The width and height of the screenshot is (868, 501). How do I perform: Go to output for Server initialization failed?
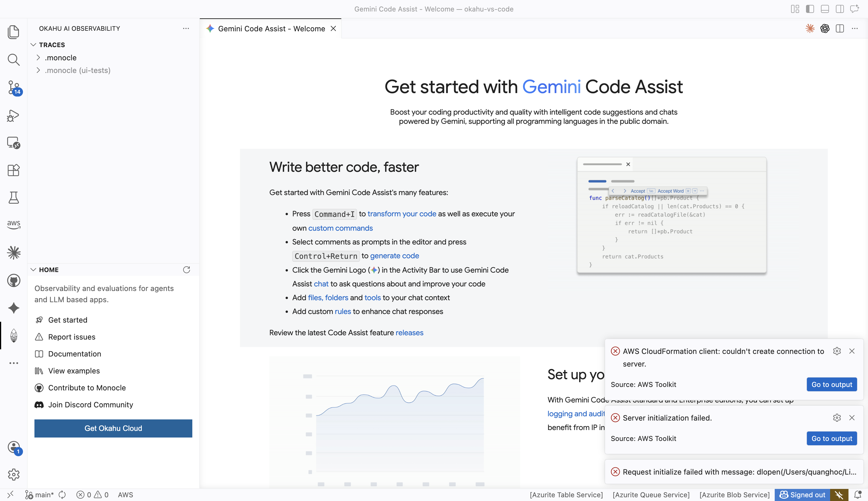click(832, 438)
